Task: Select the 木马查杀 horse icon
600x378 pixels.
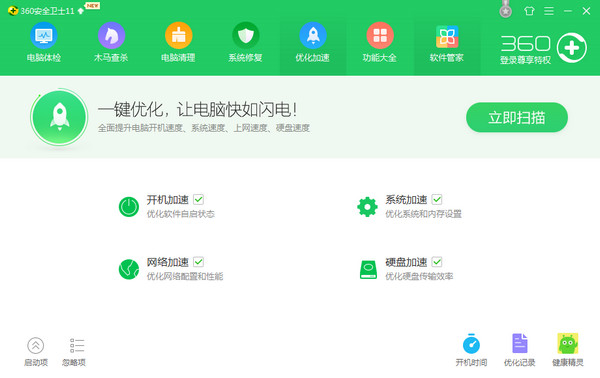Action: pyautogui.click(x=111, y=36)
